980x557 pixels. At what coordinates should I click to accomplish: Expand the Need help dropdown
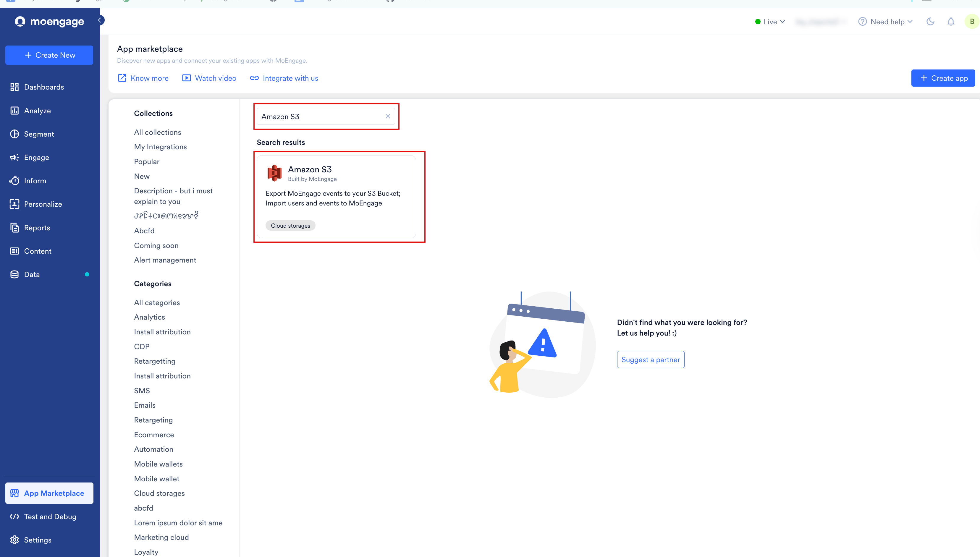[x=885, y=22]
